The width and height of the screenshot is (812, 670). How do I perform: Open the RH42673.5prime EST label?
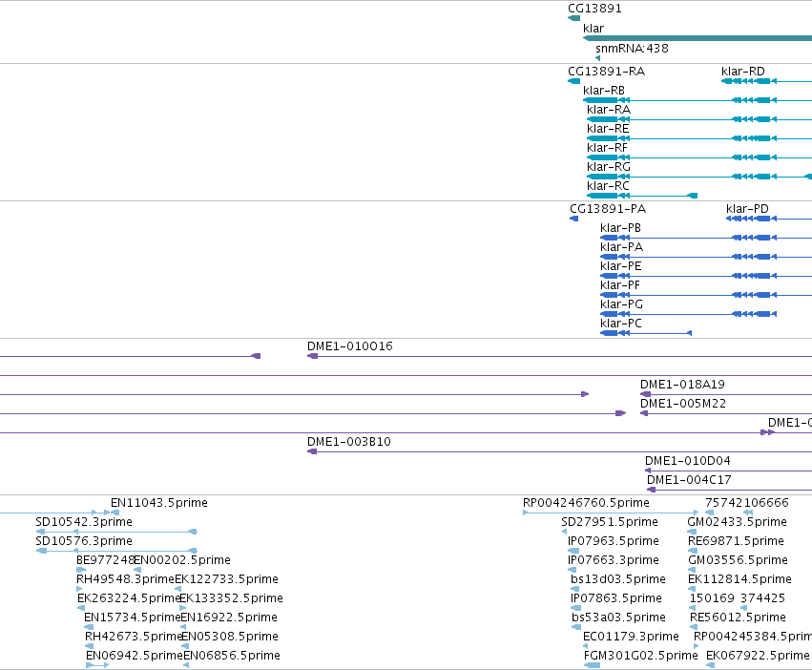tap(135, 637)
